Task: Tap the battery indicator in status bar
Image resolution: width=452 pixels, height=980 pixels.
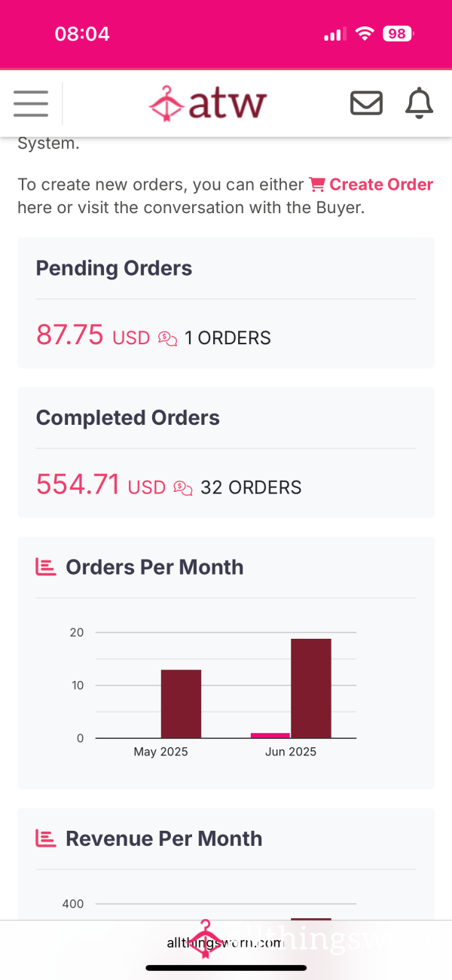Action: point(398,34)
